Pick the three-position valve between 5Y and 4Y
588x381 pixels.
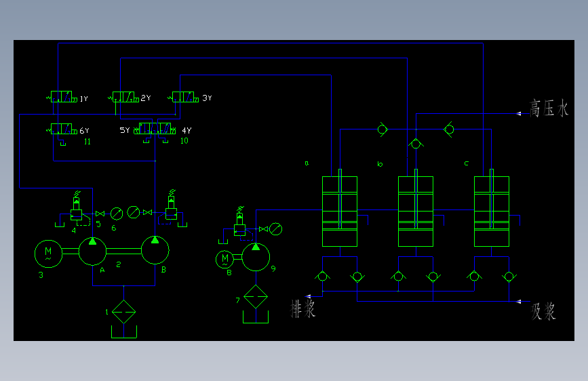(x=155, y=128)
